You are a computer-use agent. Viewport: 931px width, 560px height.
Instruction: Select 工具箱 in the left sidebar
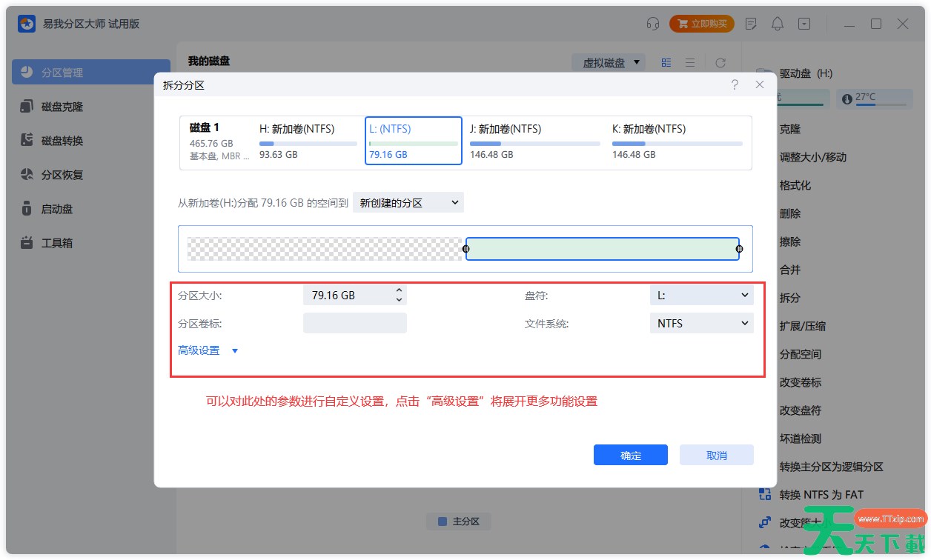[x=56, y=243]
